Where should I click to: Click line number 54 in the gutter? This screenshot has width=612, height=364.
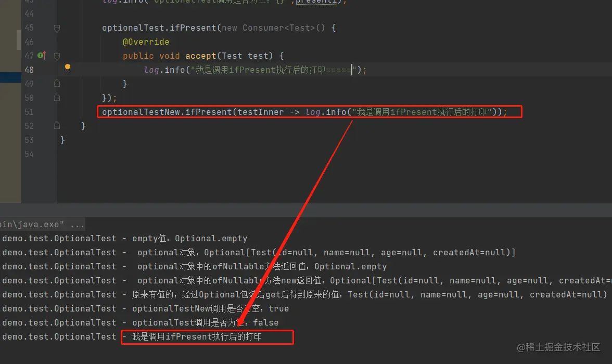(x=29, y=154)
